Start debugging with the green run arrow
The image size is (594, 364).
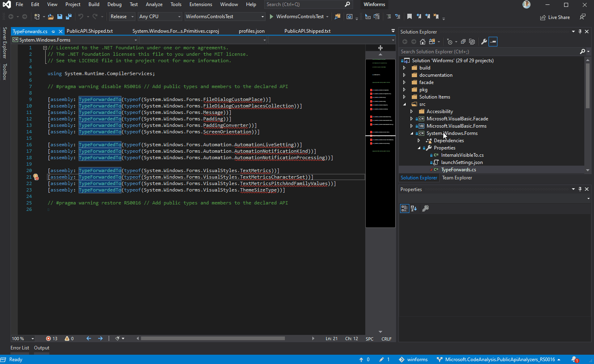[x=271, y=17]
